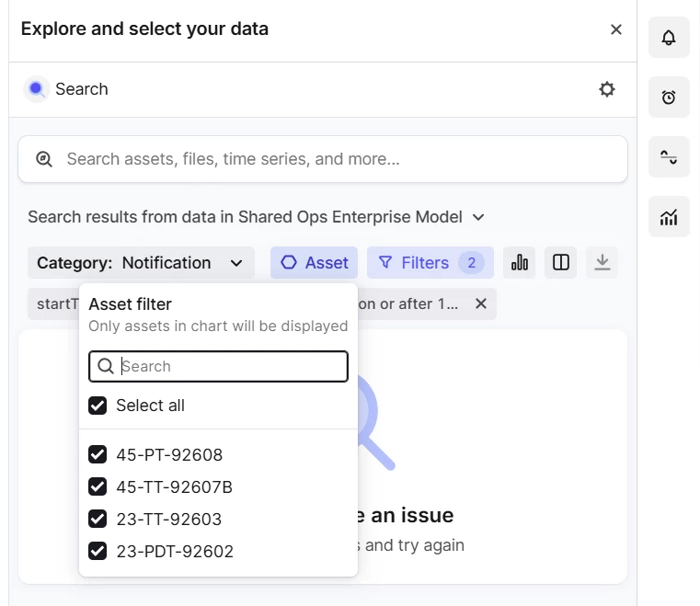This screenshot has width=700, height=606.
Task: Click the bar chart view icon
Action: coord(519,262)
